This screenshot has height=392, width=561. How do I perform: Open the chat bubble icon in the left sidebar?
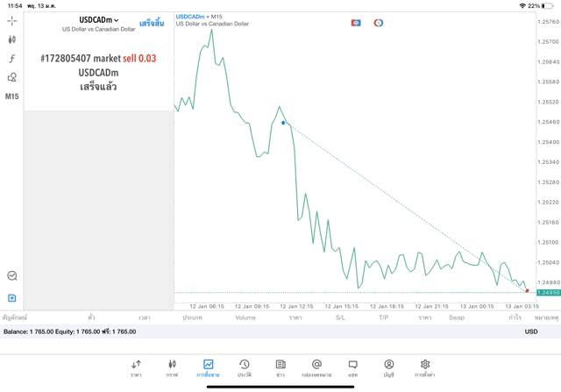click(11, 275)
